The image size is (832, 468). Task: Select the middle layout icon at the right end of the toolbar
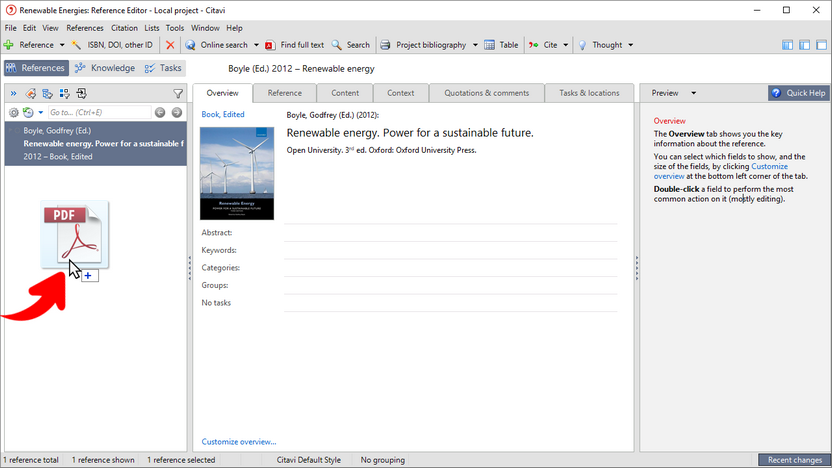point(804,45)
